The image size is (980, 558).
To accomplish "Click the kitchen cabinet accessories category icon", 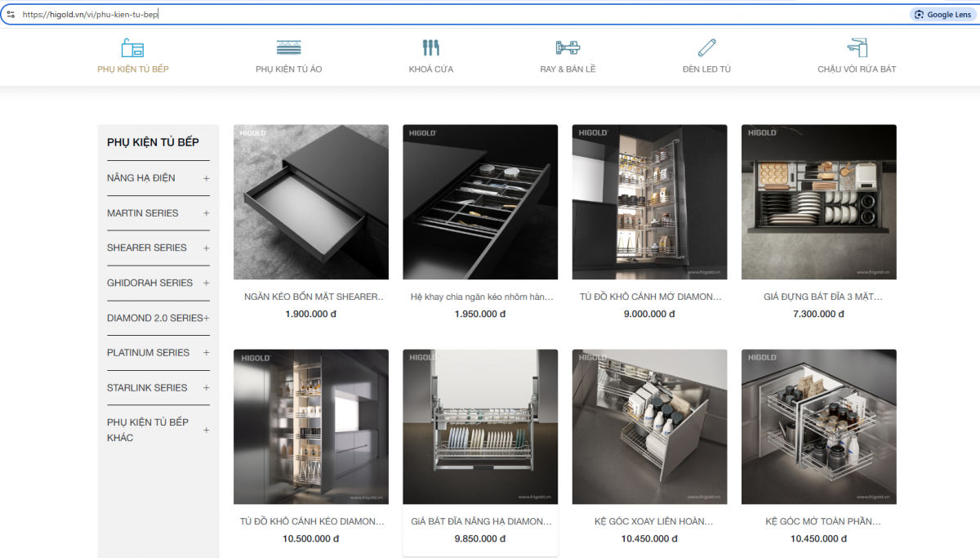I will click(x=132, y=47).
